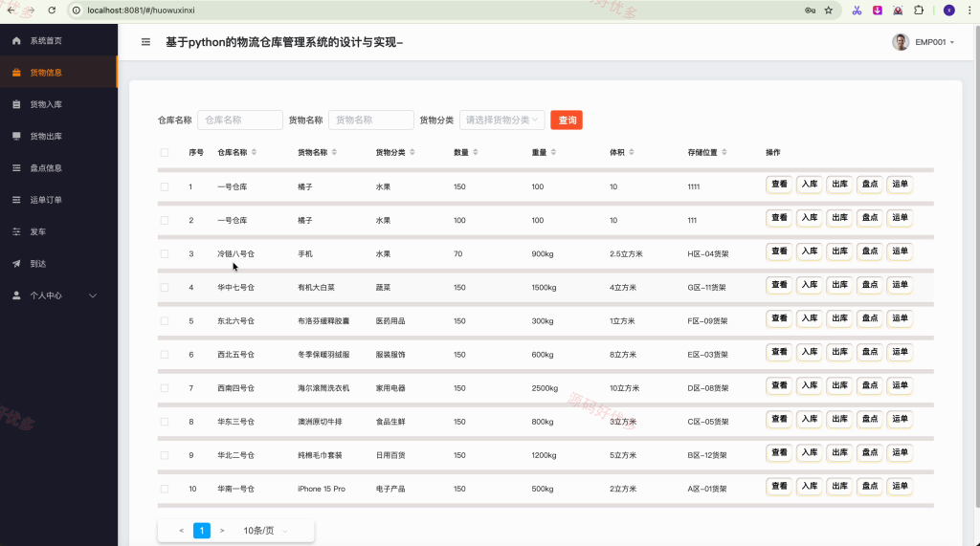
Task: Check the row 3 冷链八号仓 checkbox
Action: point(165,253)
